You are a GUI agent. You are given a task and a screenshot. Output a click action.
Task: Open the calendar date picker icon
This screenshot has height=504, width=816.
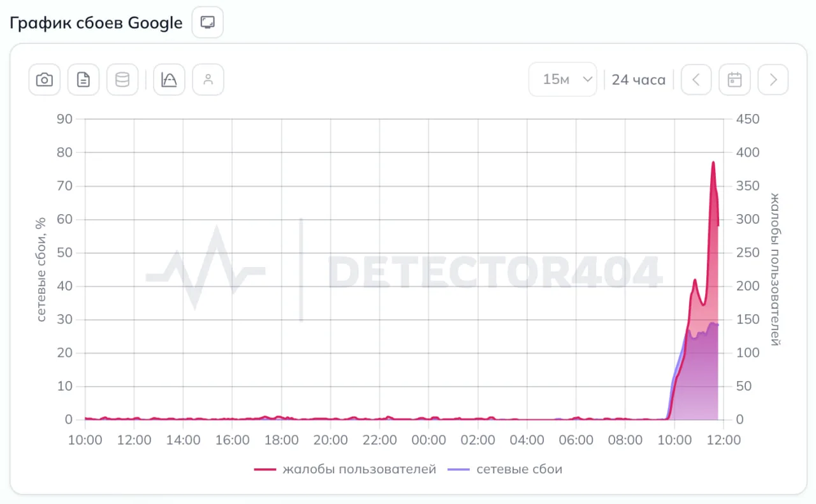[x=735, y=80]
